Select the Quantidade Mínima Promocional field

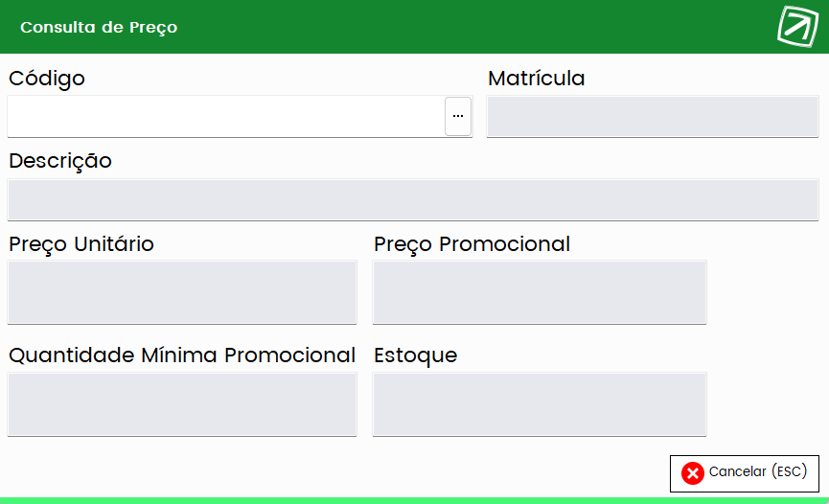point(182,404)
